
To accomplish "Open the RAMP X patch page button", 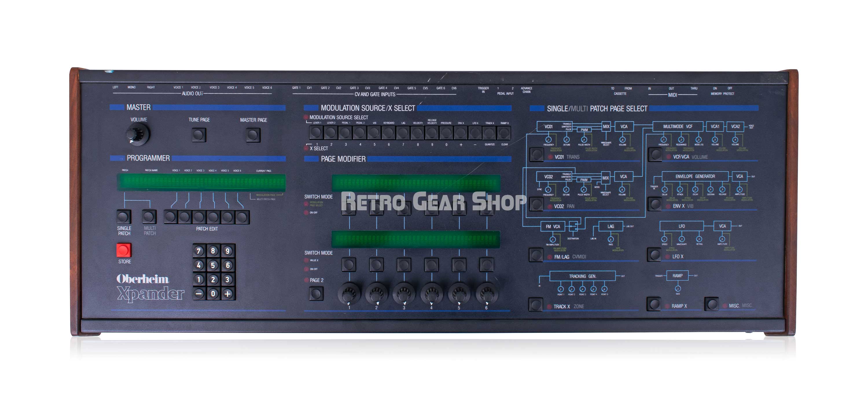I will tap(654, 304).
